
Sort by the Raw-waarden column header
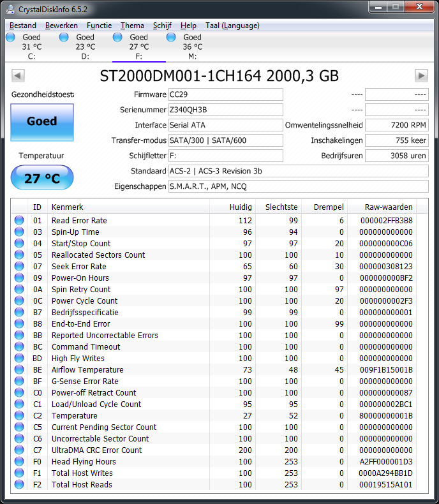coord(382,207)
